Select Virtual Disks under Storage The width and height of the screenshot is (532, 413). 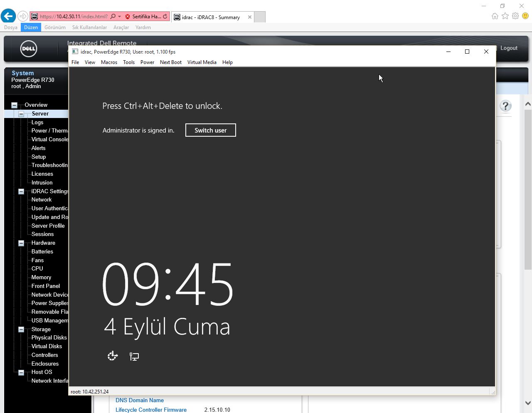(x=47, y=347)
